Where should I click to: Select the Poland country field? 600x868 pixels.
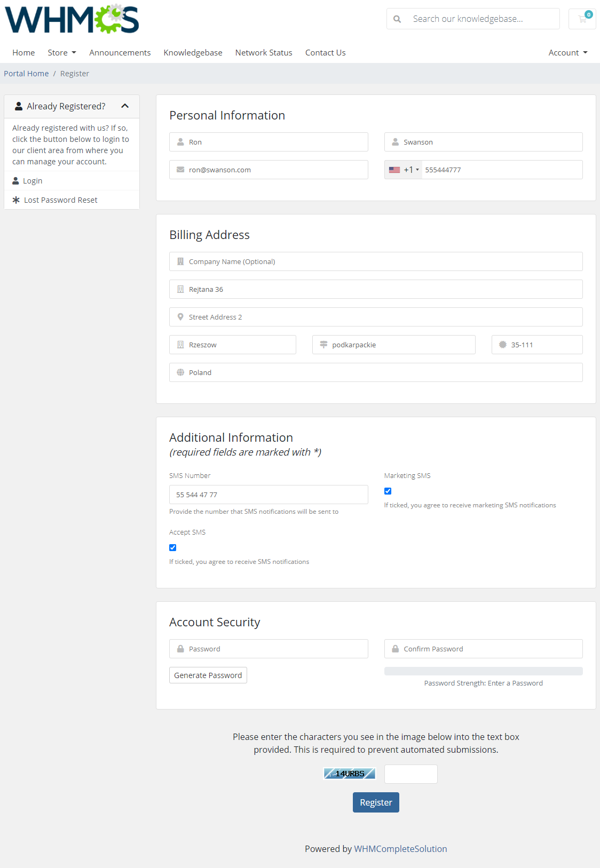[376, 372]
